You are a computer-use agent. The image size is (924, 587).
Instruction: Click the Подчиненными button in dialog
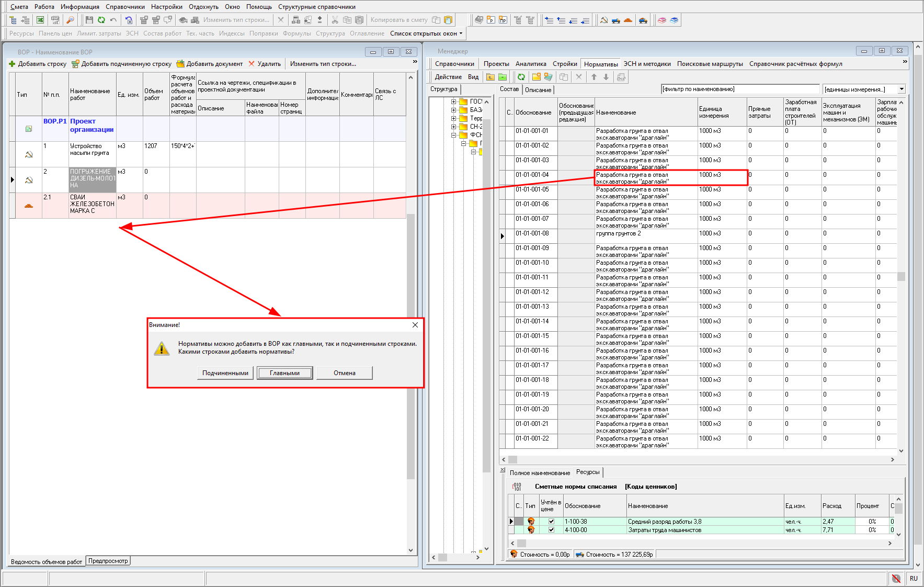tap(225, 373)
